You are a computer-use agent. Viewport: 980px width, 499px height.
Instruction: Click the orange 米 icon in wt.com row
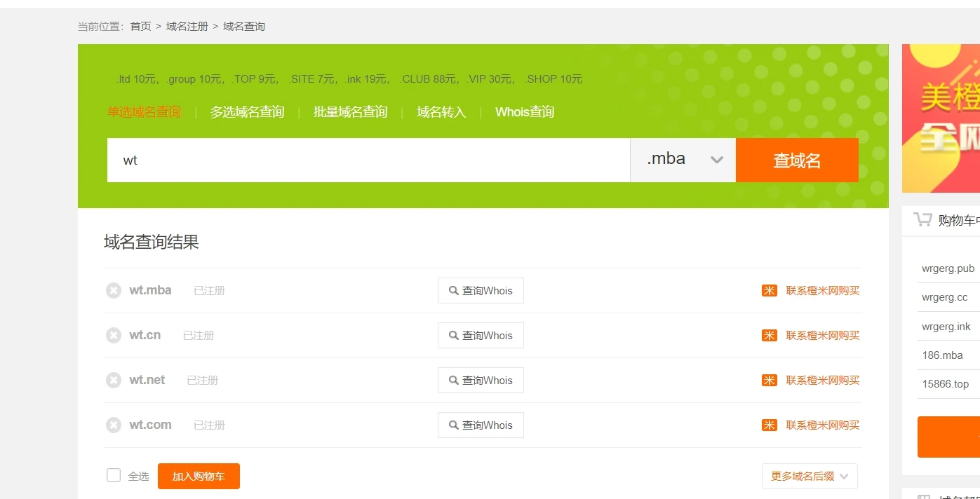tap(769, 425)
